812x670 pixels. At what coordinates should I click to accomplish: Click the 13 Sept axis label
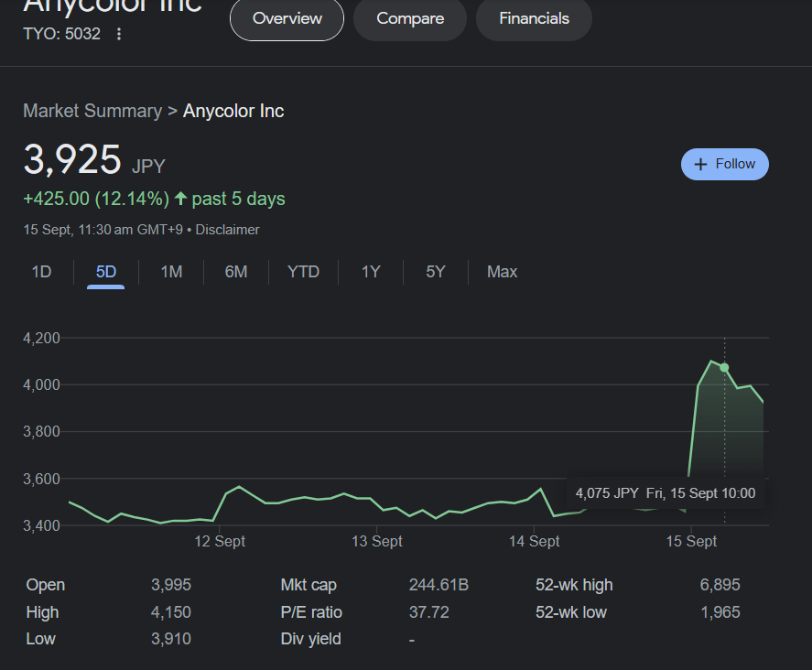[x=377, y=541]
